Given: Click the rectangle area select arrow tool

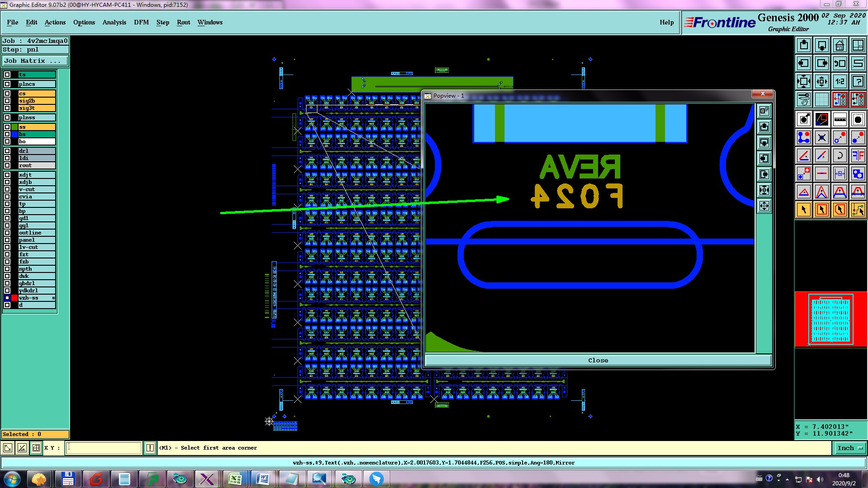Looking at the screenshot, I should click(x=821, y=210).
